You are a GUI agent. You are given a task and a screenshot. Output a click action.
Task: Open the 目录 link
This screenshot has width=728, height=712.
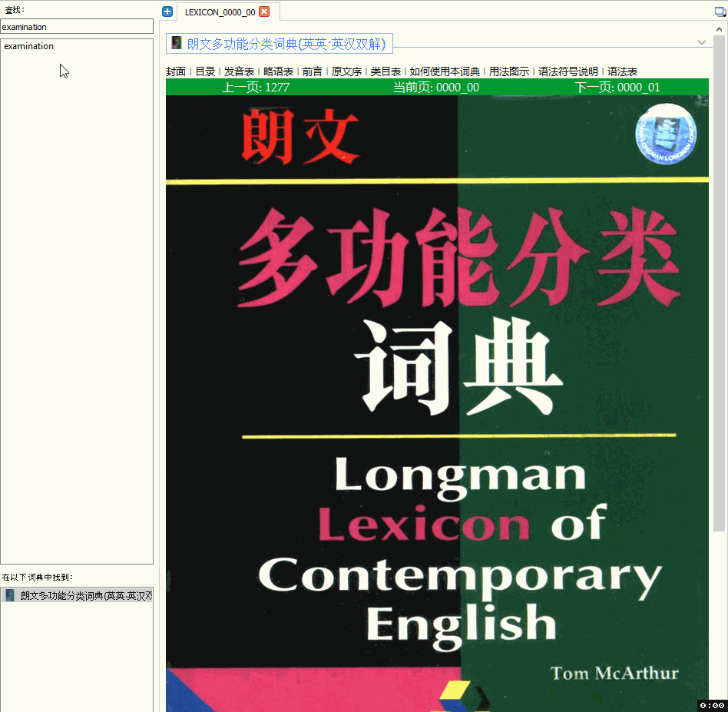coord(205,71)
